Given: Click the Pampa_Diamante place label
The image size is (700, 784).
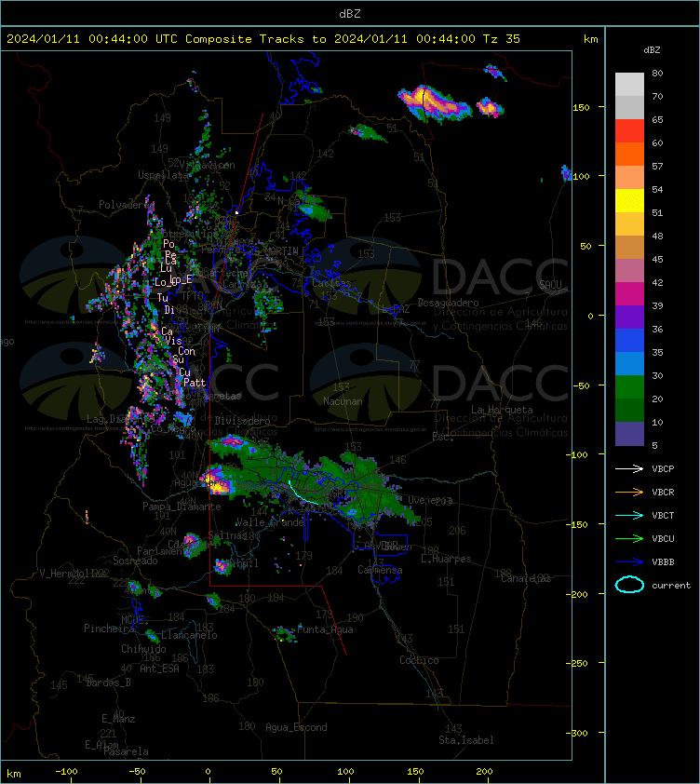Looking at the screenshot, I should click(182, 506).
